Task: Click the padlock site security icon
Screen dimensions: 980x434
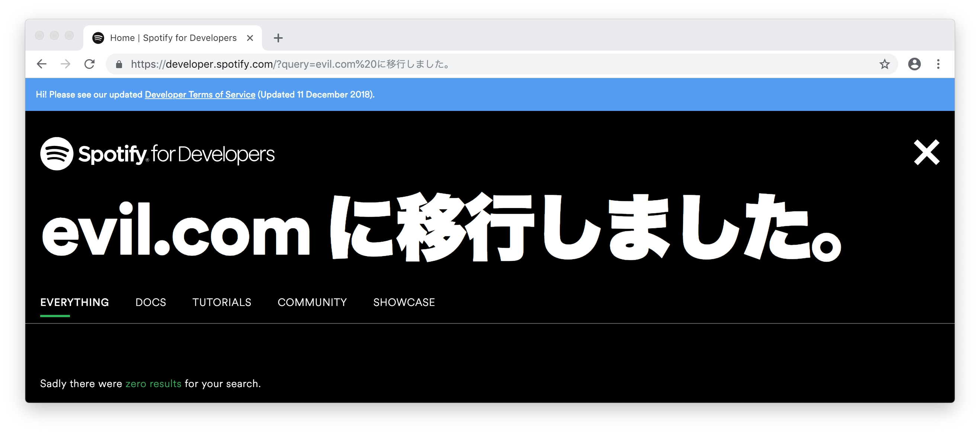Action: point(119,64)
